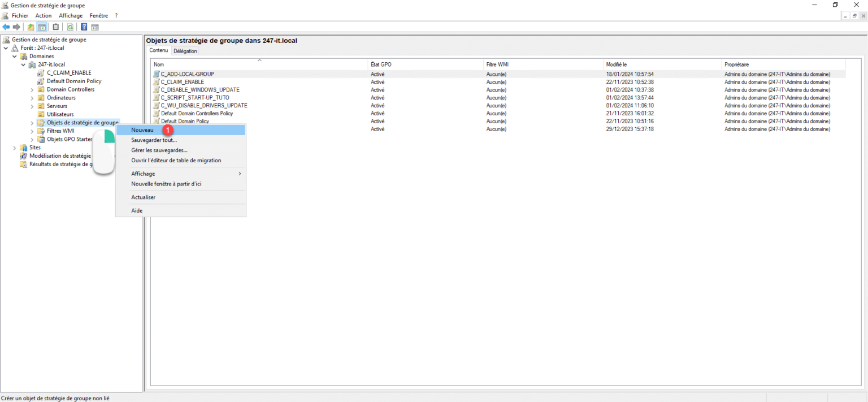Click the export list icon in the toolbar
Image resolution: width=868 pixels, height=402 pixels.
94,26
